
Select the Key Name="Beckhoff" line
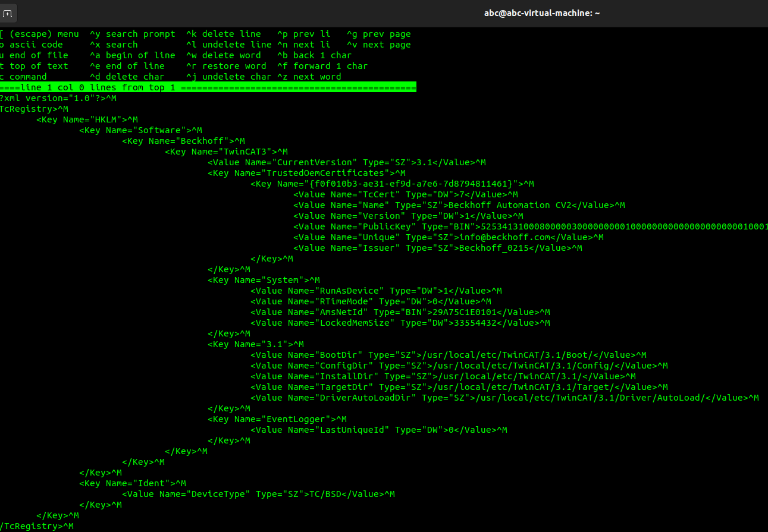point(184,141)
